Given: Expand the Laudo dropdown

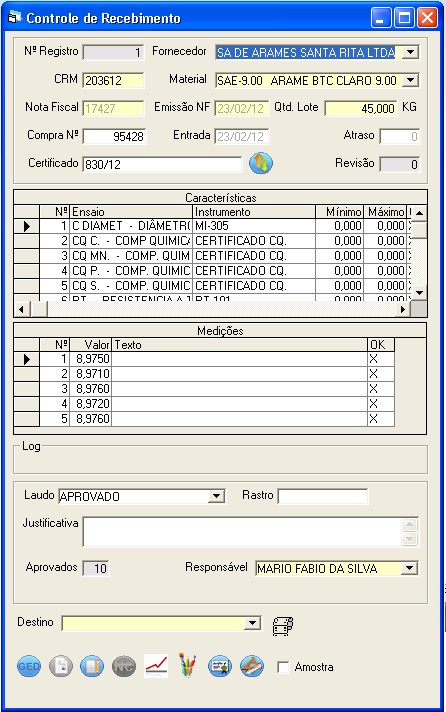Looking at the screenshot, I should (216, 496).
